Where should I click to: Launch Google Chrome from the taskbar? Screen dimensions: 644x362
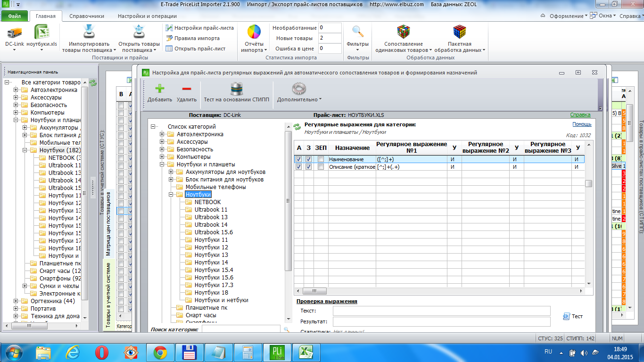coord(160,352)
